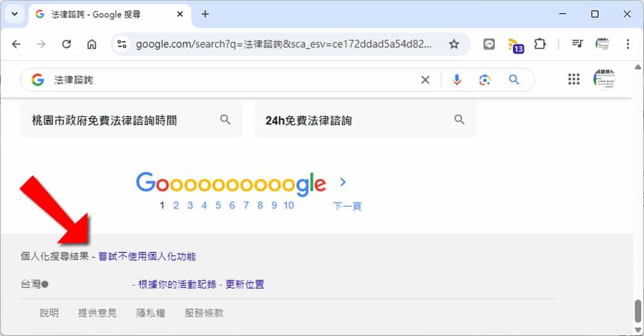Open the tab search dropdown arrow
The width and height of the screenshot is (644, 336).
tap(15, 14)
